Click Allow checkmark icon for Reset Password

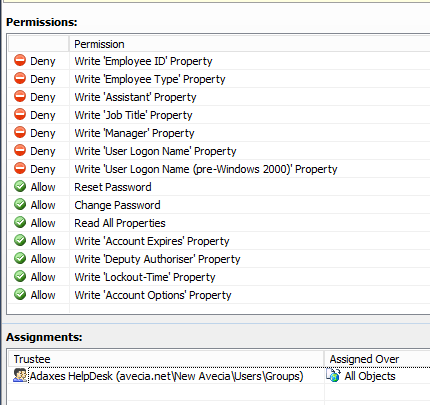pos(20,187)
